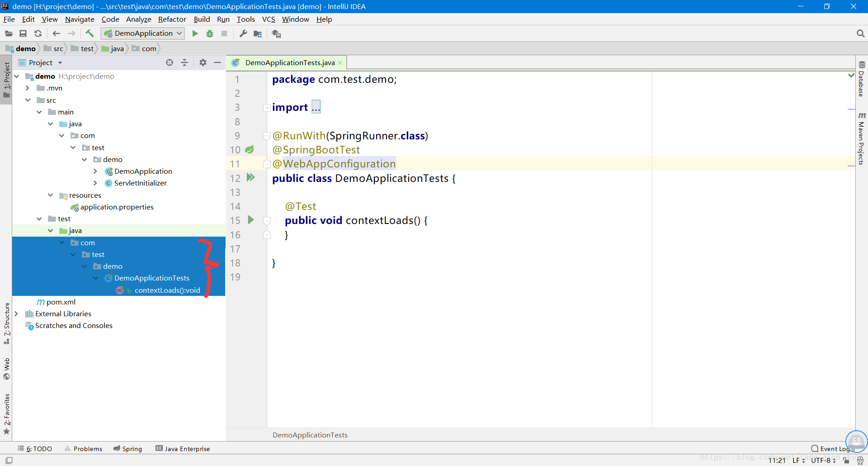Screen dimensions: 868x466
Task: Toggle the Structure tool window stripe button
Action: [6, 323]
